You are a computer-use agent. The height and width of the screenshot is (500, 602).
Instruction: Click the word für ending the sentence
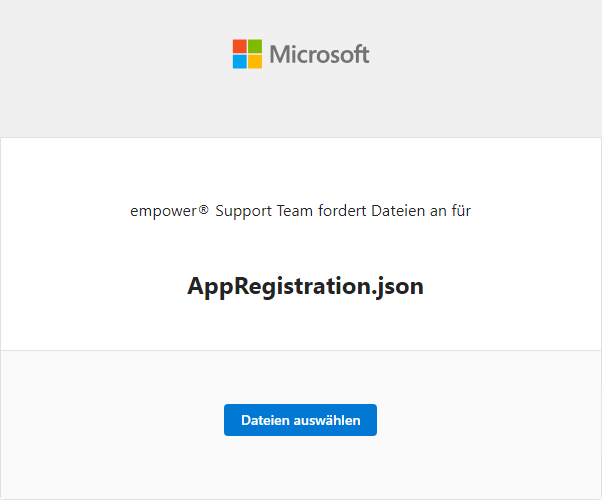(461, 211)
